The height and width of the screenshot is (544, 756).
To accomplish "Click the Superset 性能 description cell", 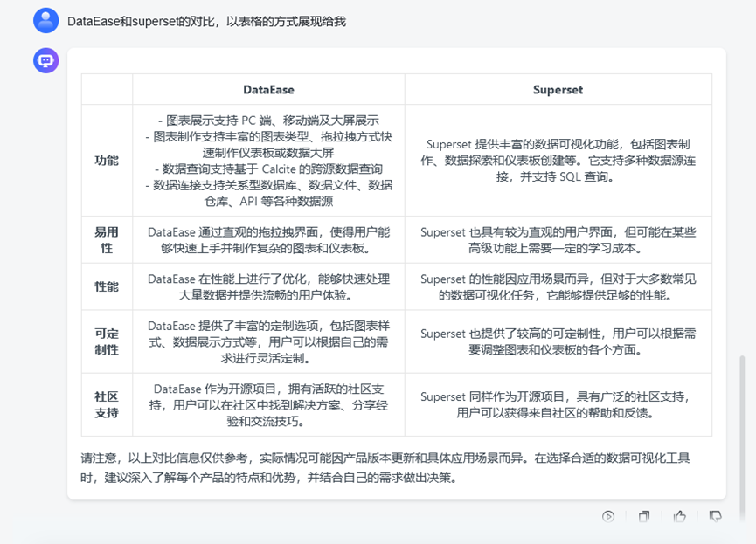I will click(558, 286).
